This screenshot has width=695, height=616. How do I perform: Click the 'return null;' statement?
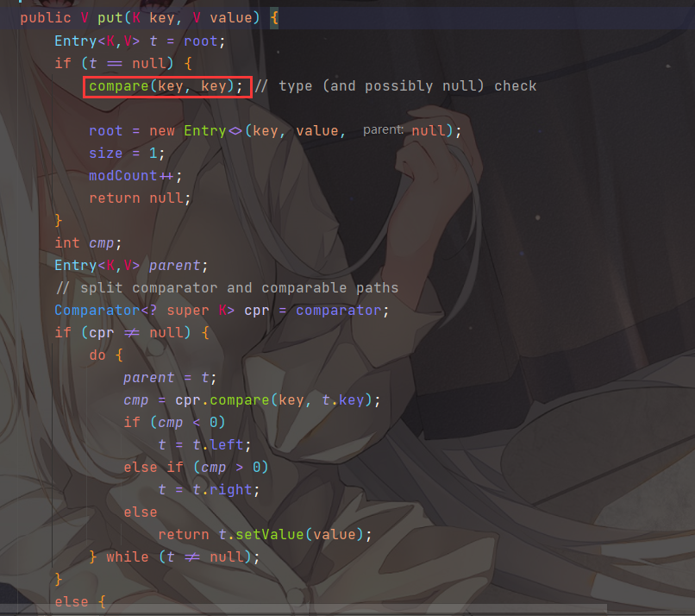click(140, 198)
